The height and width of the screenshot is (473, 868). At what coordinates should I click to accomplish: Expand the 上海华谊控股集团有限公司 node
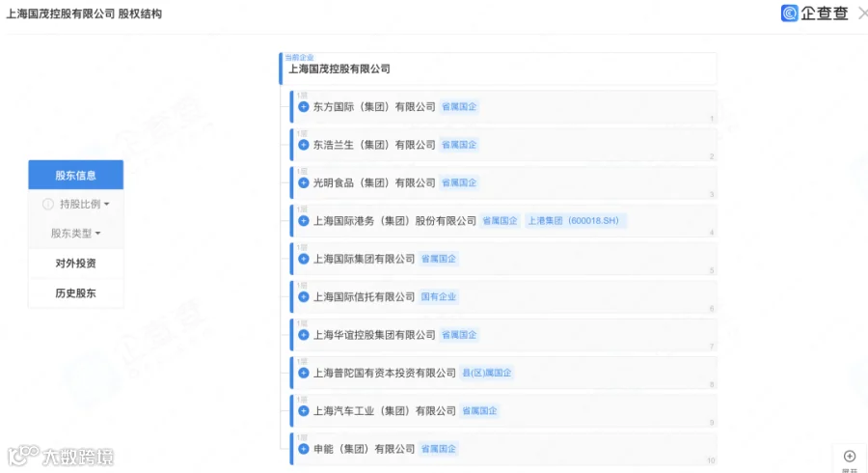coord(304,335)
